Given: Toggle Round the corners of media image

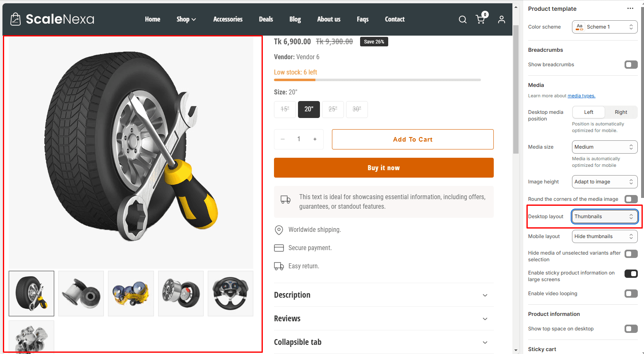Looking at the screenshot, I should (631, 199).
